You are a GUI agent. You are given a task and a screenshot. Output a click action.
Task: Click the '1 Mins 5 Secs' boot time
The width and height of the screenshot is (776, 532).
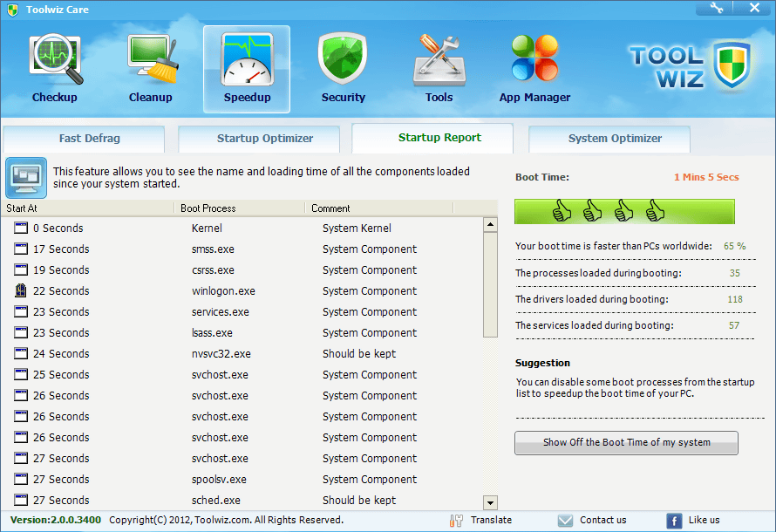[706, 177]
